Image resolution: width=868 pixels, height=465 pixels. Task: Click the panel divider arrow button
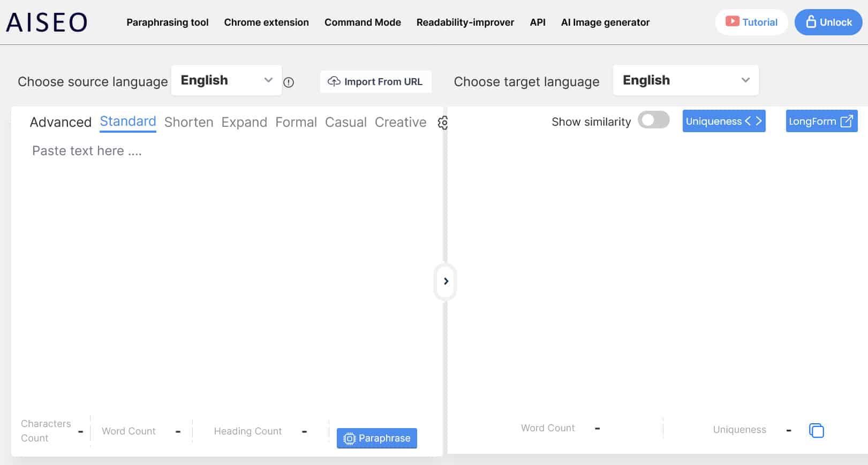pos(446,281)
